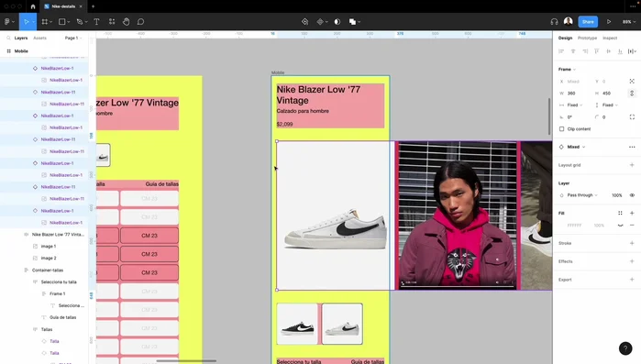Open the distribute spacing dropdown
Image resolution: width=641 pixels, height=364 pixels.
point(632,51)
